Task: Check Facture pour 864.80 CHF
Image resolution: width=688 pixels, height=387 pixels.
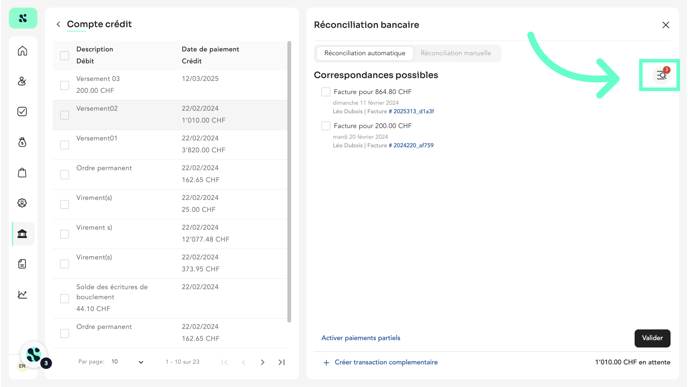Action: click(x=326, y=92)
